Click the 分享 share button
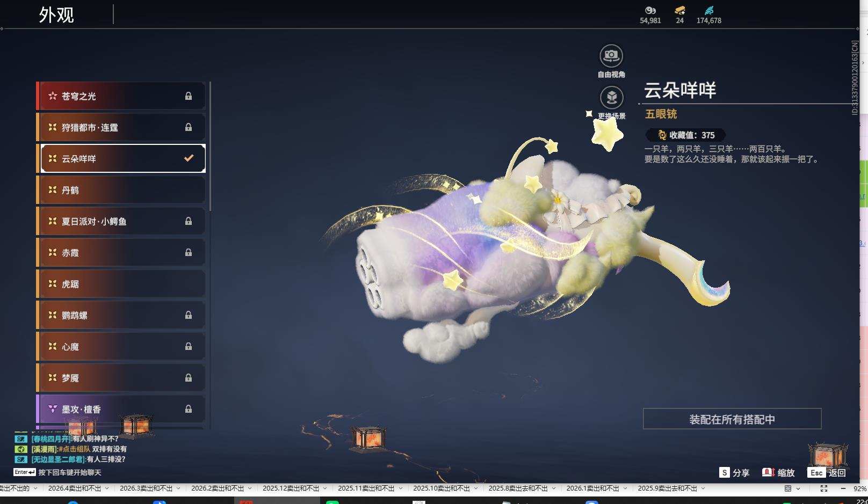Viewport: 868px width, 504px height. click(734, 472)
